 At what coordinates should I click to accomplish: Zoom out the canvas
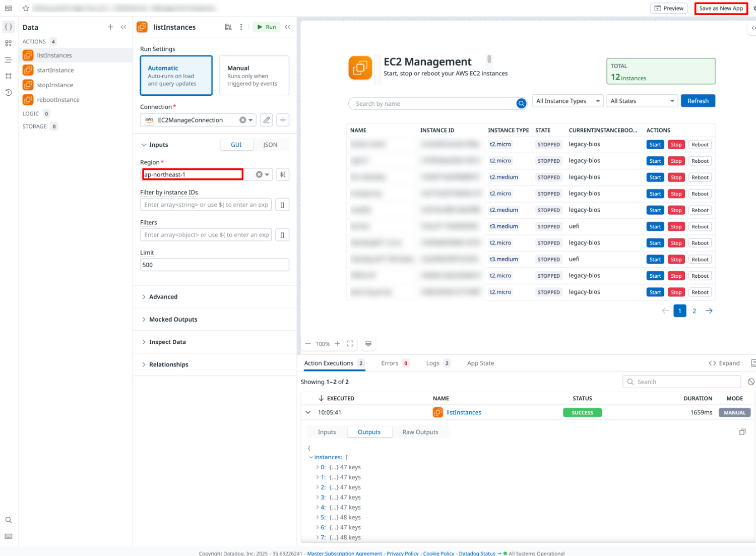point(308,343)
